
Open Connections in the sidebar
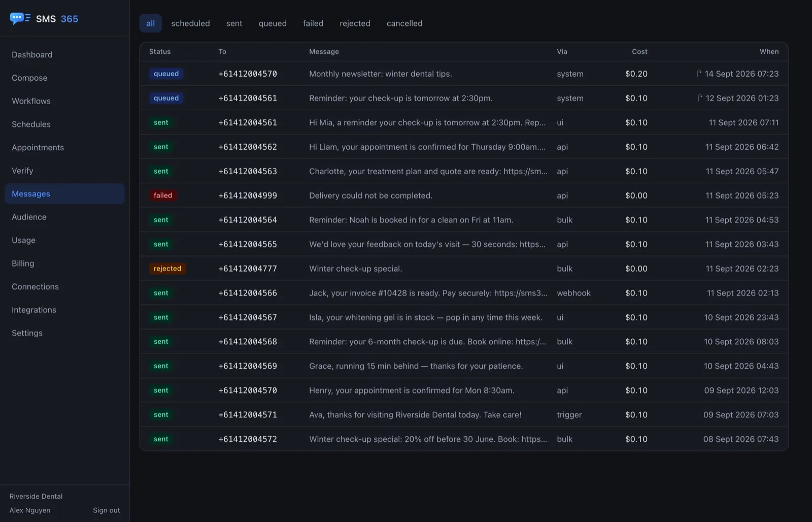pyautogui.click(x=64, y=286)
